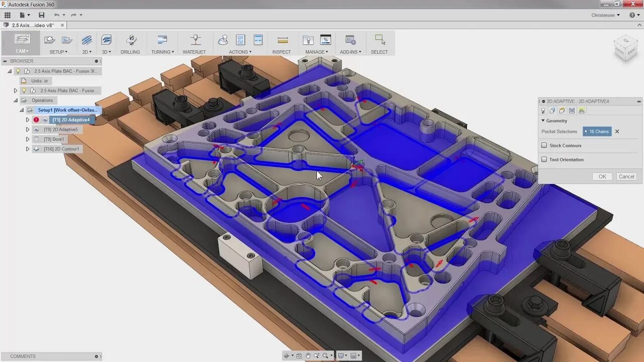Image resolution: width=644 pixels, height=362 pixels.
Task: Click the 16 Chains selection button
Action: pos(597,132)
